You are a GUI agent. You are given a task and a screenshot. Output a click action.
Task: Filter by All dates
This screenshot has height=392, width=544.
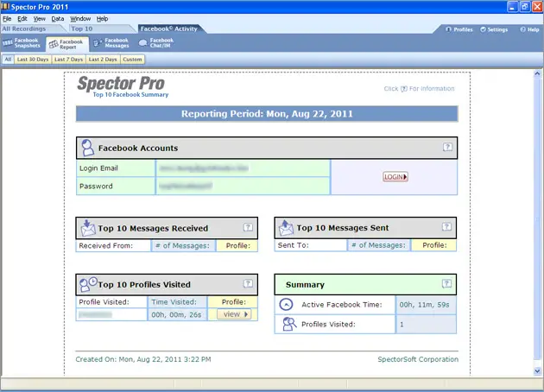pos(8,60)
